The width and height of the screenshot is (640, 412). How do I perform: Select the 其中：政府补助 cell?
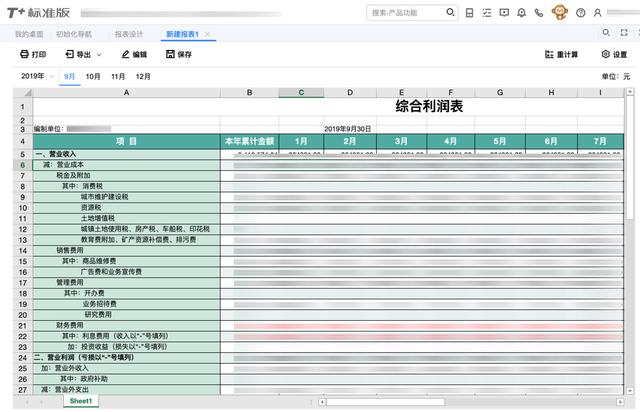point(127,379)
